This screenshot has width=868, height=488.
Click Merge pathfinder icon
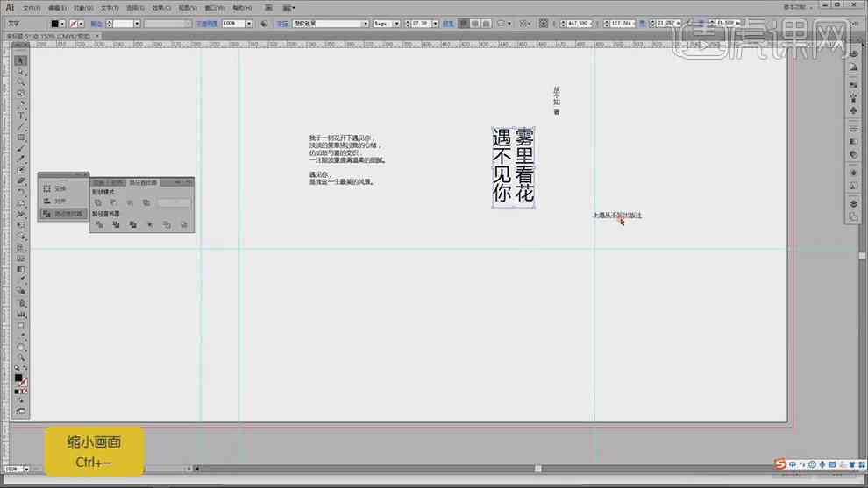[133, 224]
